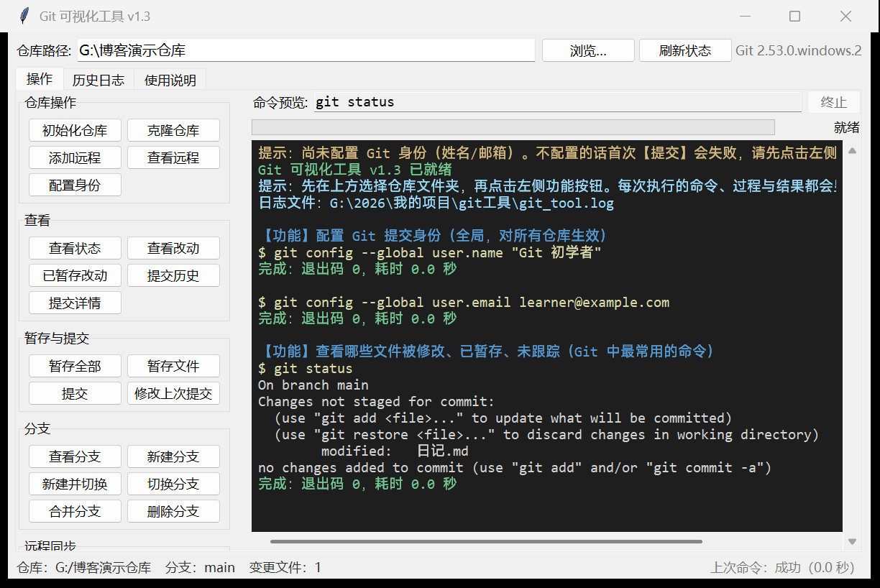Click the 暂存文件 button
The width and height of the screenshot is (880, 588).
tap(173, 367)
